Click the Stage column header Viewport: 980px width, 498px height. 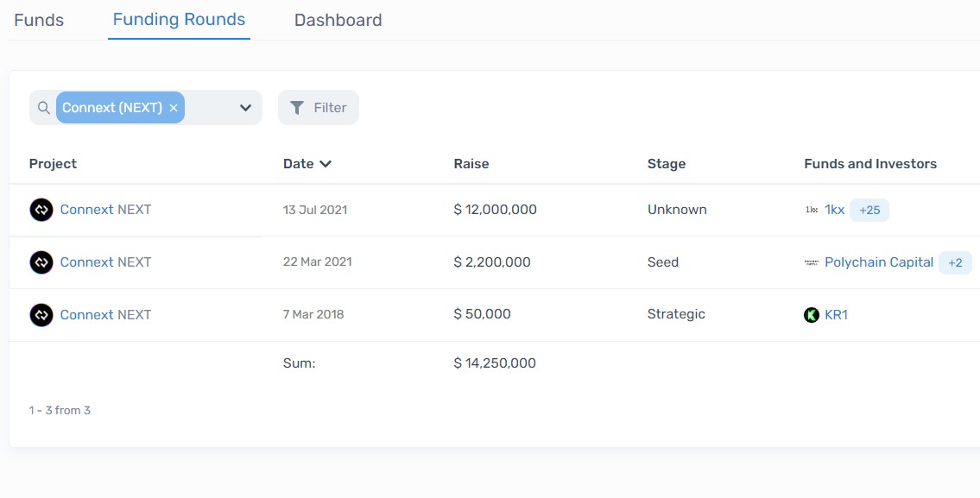pyautogui.click(x=667, y=164)
